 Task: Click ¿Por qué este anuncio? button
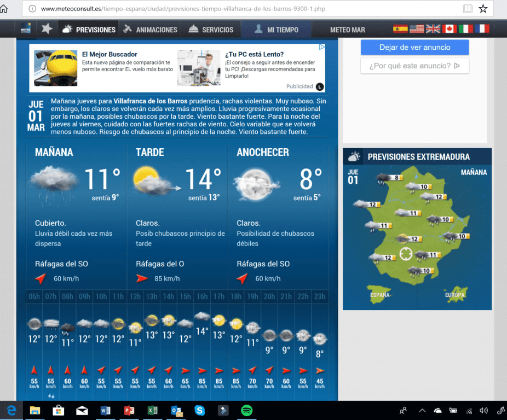(x=415, y=66)
